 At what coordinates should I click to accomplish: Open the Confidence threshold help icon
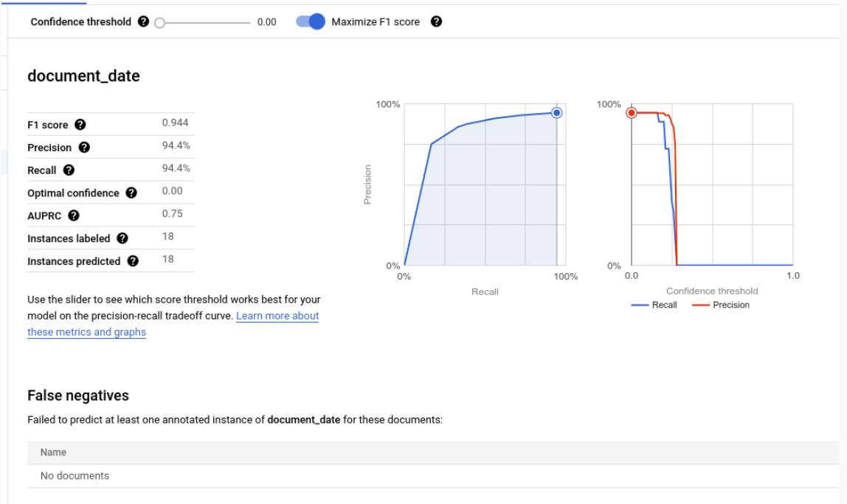(x=142, y=21)
